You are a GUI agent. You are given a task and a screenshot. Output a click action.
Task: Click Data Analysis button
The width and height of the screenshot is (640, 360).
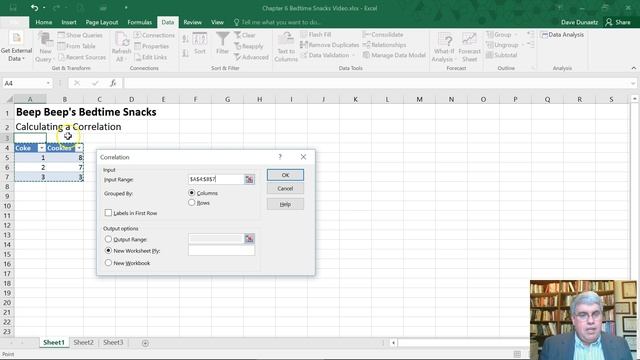tap(562, 35)
